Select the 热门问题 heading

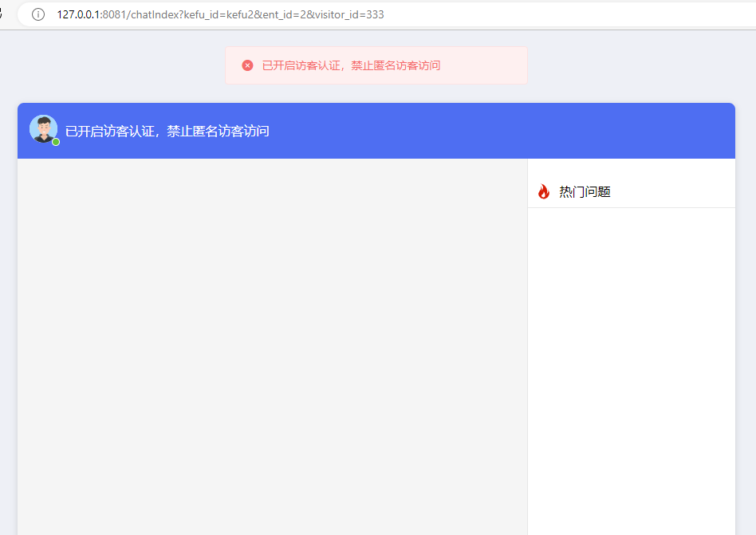click(585, 192)
